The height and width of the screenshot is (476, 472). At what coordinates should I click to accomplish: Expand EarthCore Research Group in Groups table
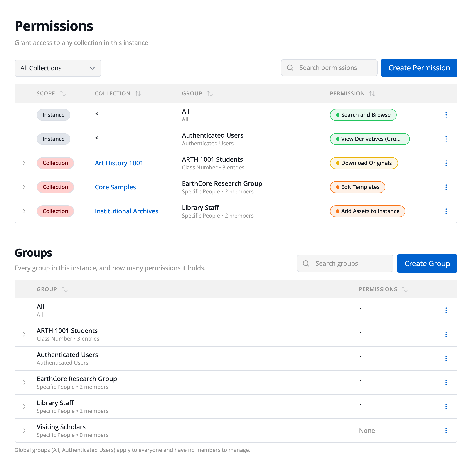(x=24, y=382)
